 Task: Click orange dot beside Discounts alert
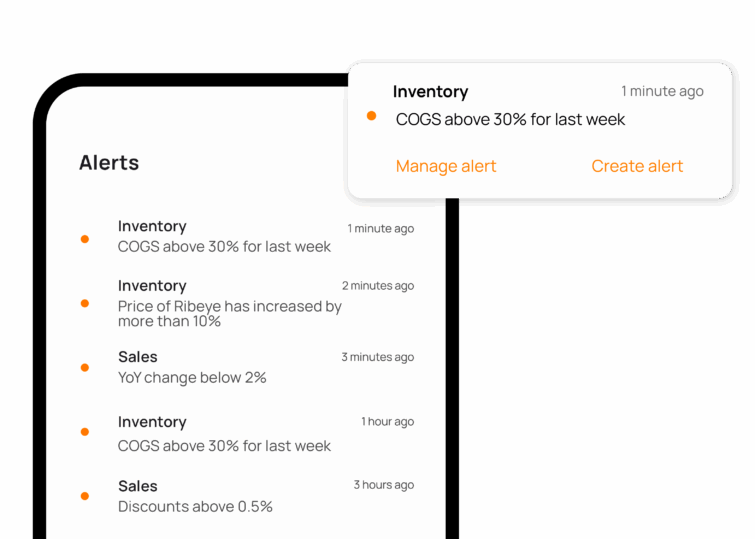pyautogui.click(x=85, y=496)
